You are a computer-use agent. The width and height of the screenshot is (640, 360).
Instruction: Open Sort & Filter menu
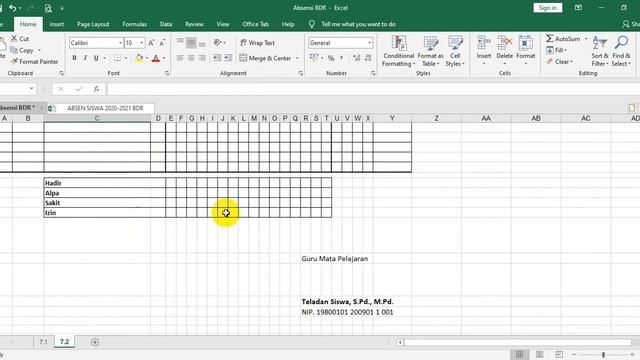tap(600, 51)
